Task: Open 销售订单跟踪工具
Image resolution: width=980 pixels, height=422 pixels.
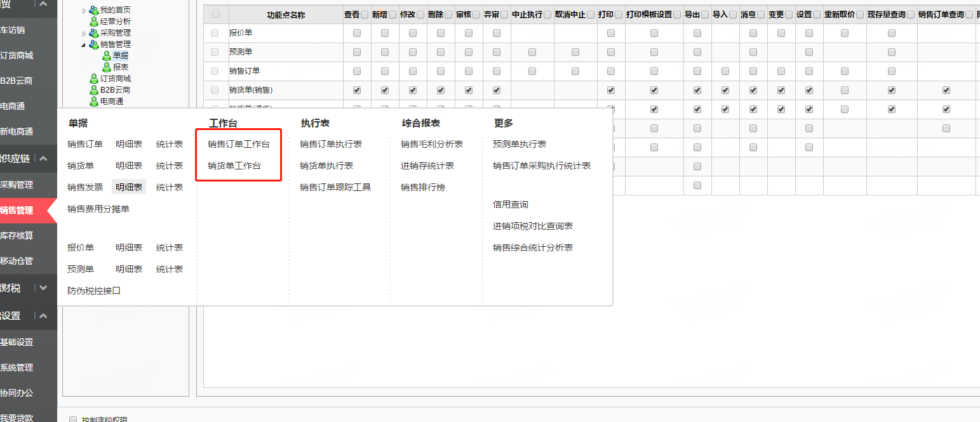Action: click(335, 187)
